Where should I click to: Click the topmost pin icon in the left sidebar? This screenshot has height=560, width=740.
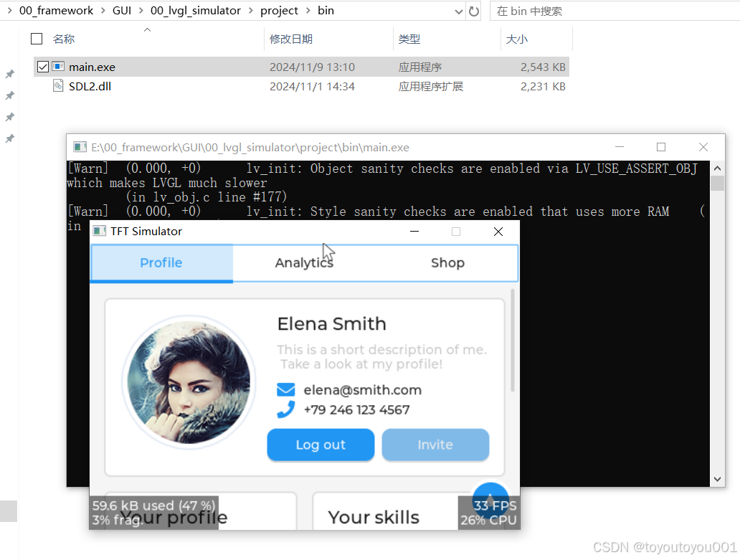[9, 74]
